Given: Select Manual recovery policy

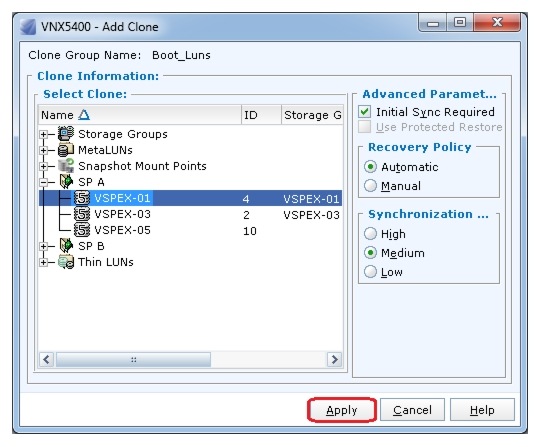Looking at the screenshot, I should (370, 186).
